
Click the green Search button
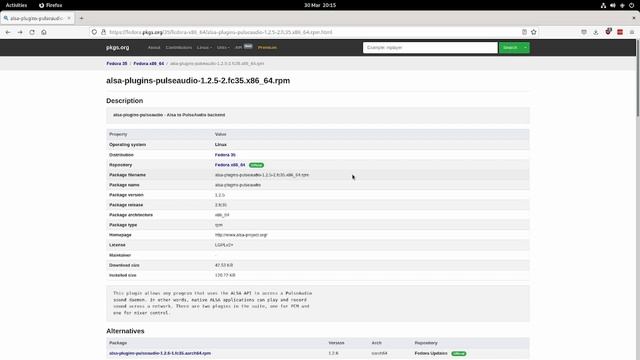(x=510, y=47)
